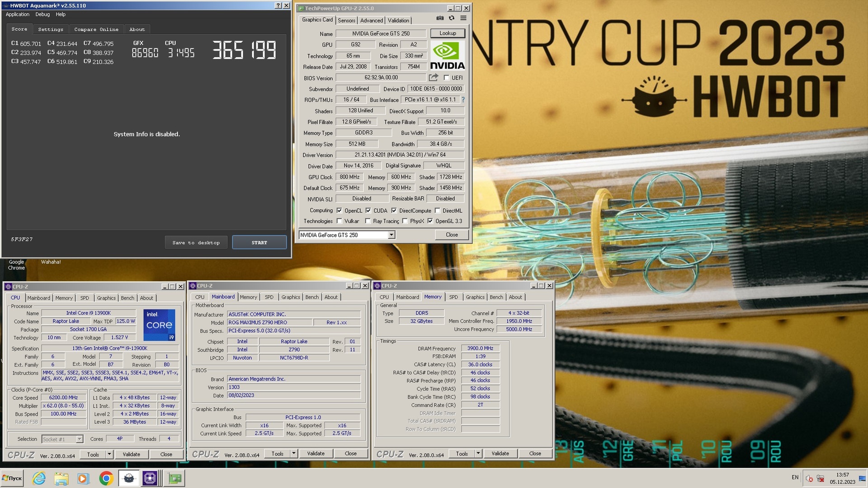Image resolution: width=868 pixels, height=488 pixels.
Task: Click the Lookup button in GPU-Z
Action: pyautogui.click(x=448, y=33)
